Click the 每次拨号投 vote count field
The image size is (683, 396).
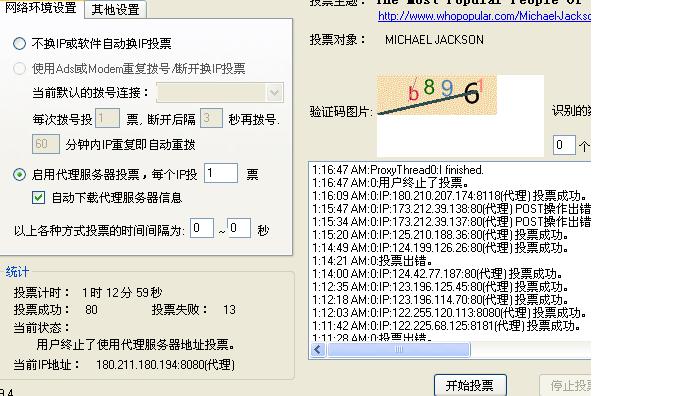(x=107, y=118)
